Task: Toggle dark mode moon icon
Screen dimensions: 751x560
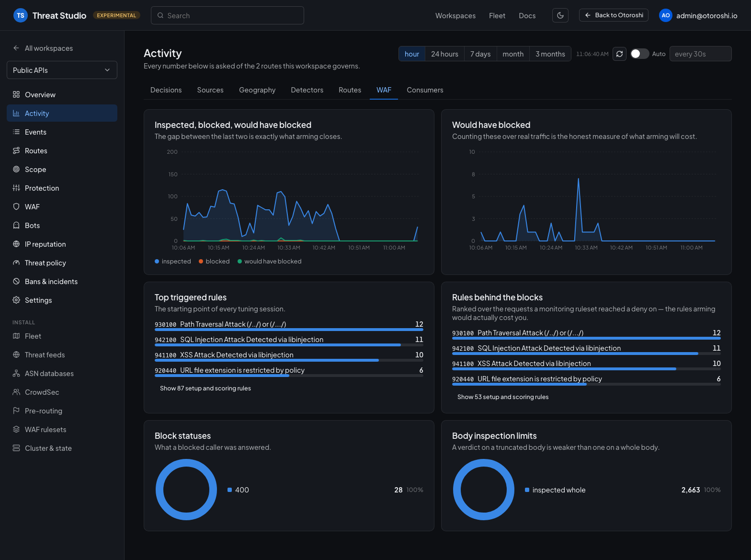Action: (560, 15)
